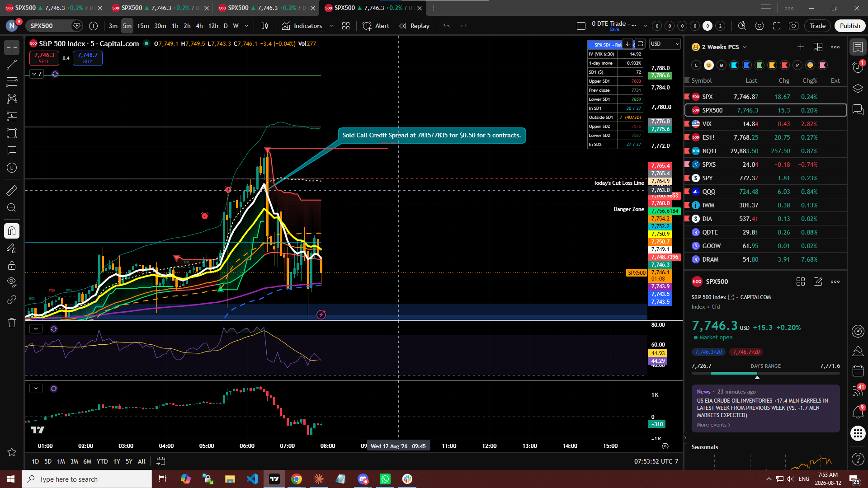Image resolution: width=868 pixels, height=488 pixels.
Task: Undo the last chart action
Action: (447, 26)
